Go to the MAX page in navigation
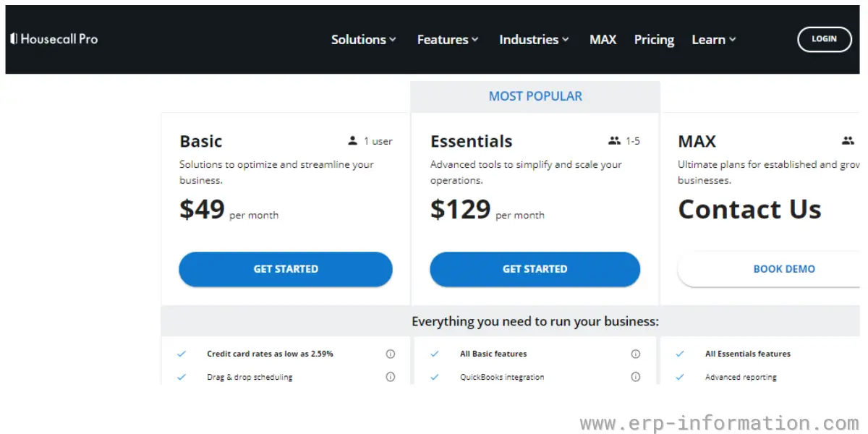 click(603, 40)
